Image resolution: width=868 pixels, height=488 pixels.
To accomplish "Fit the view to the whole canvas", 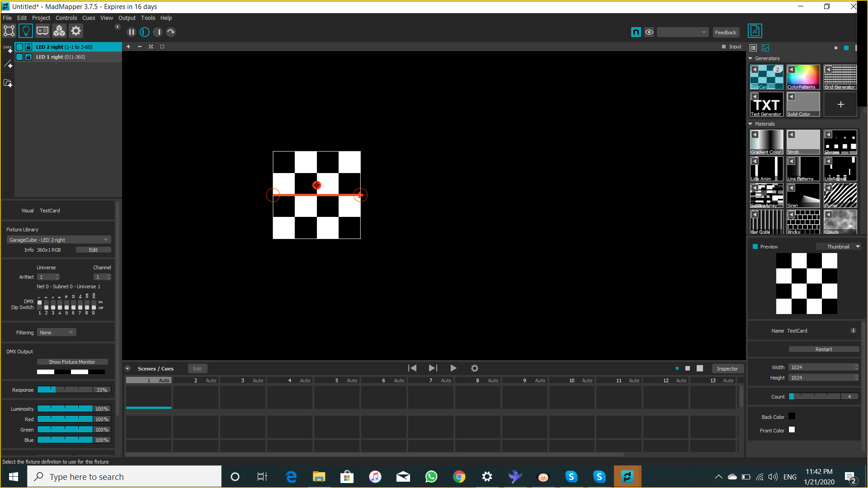I will [151, 47].
